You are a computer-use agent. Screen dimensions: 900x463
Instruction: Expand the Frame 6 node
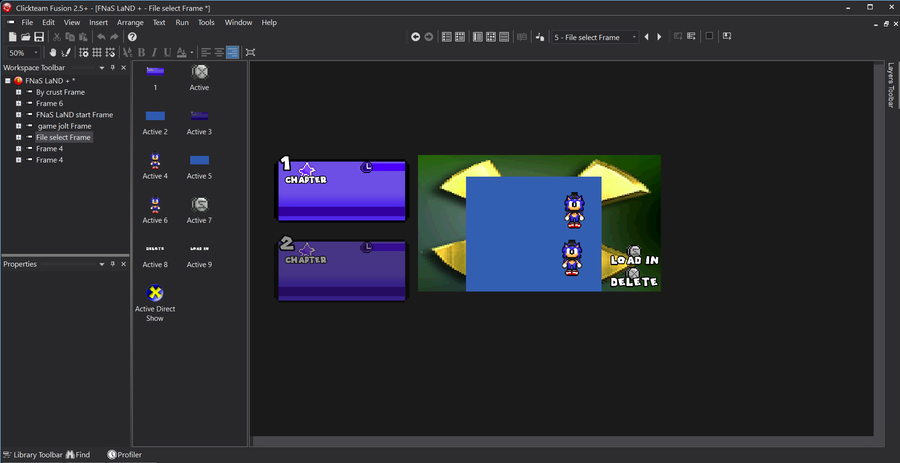tap(18, 103)
